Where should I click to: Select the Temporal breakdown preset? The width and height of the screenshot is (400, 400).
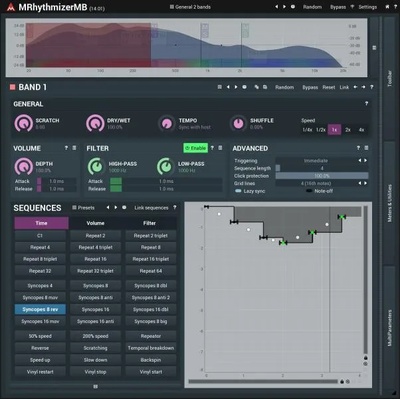[x=151, y=348]
